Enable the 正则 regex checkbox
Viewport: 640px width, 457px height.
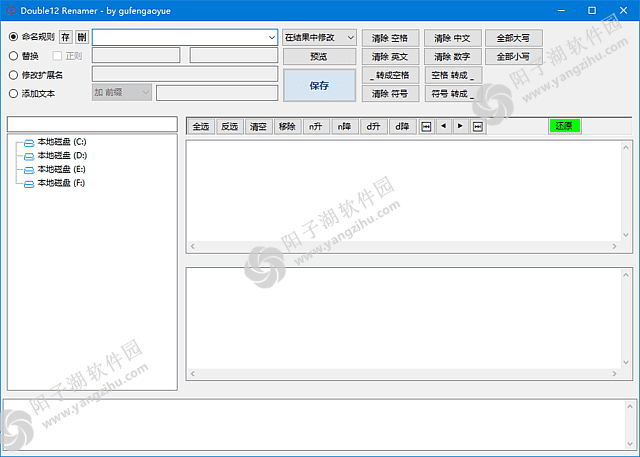58,56
